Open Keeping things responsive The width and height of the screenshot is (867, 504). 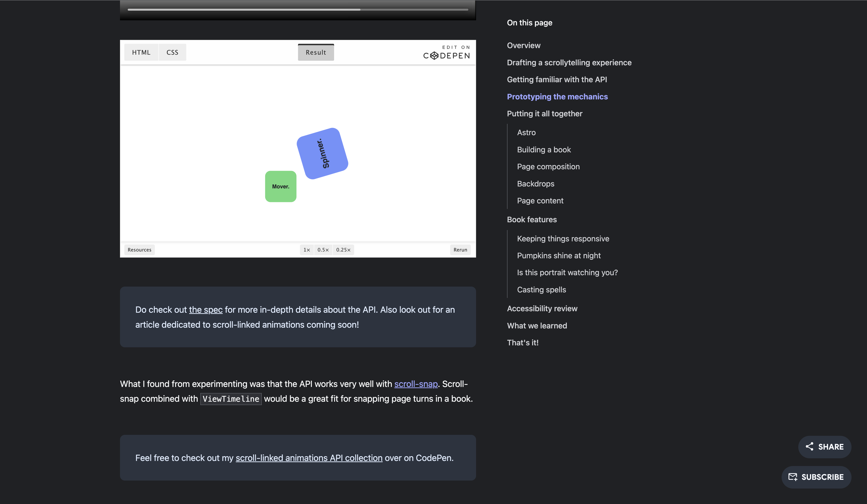pos(563,239)
